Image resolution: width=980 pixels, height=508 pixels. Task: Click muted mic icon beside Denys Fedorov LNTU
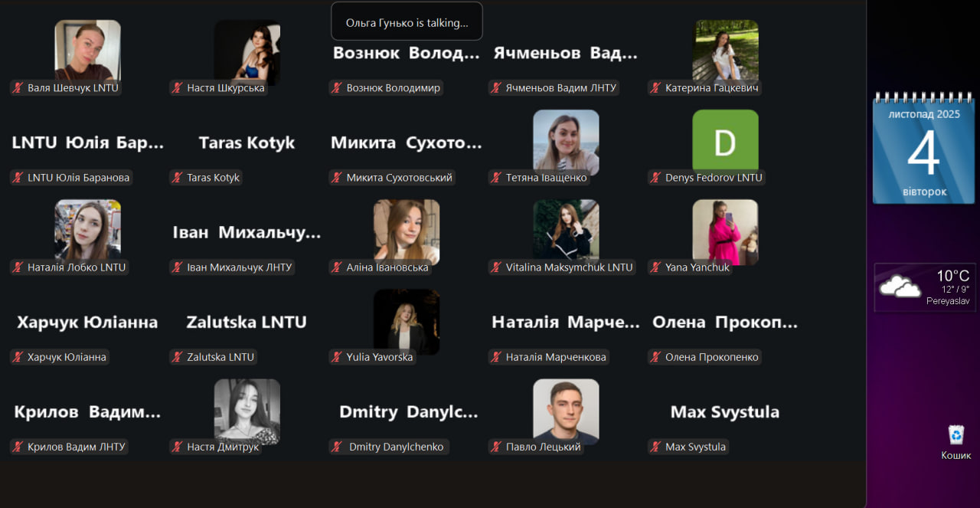[x=655, y=178]
